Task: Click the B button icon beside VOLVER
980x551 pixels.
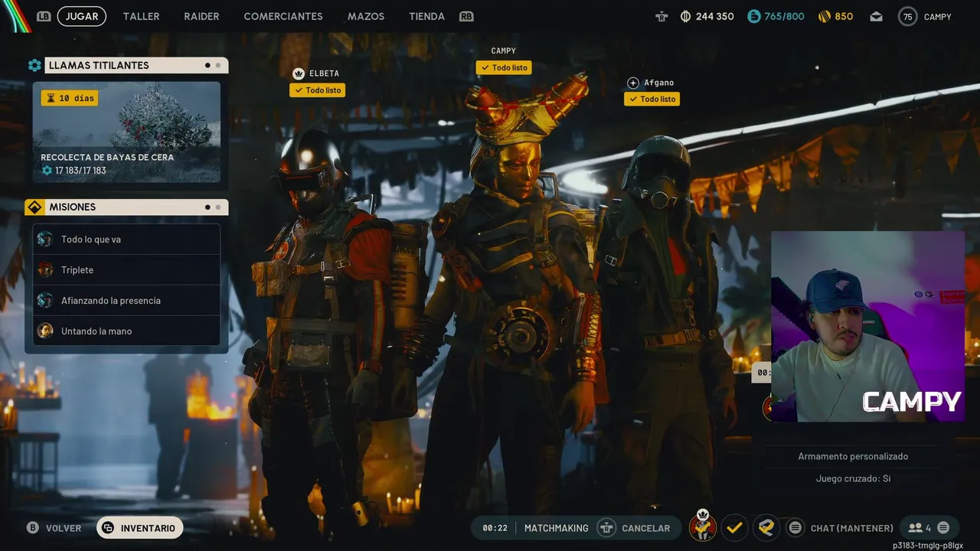Action: coord(33,528)
